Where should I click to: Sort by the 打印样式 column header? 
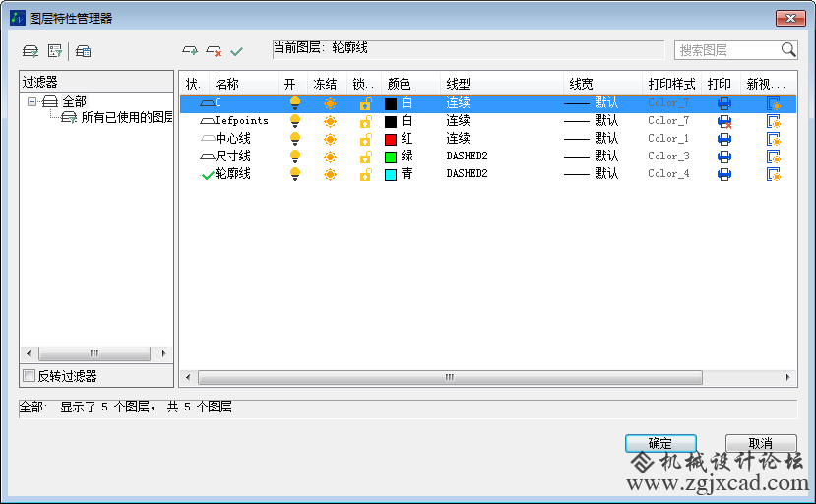672,84
